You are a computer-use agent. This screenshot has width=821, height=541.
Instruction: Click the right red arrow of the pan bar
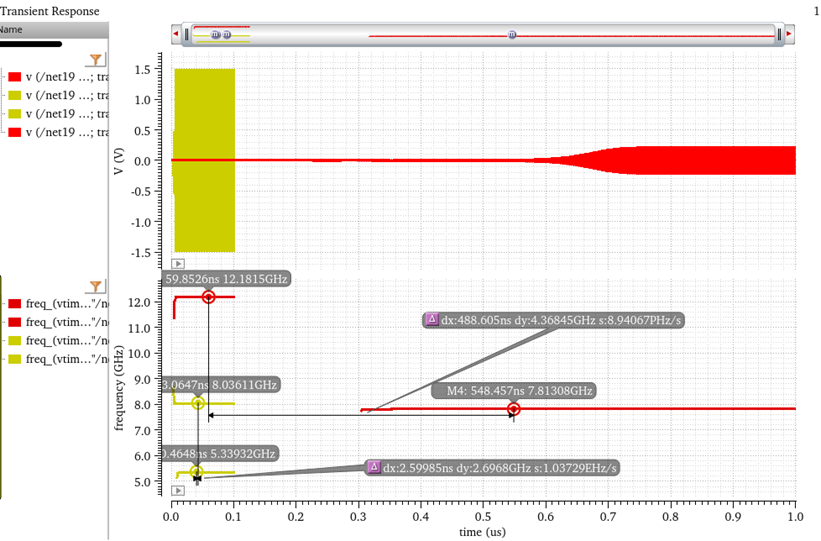pos(790,34)
